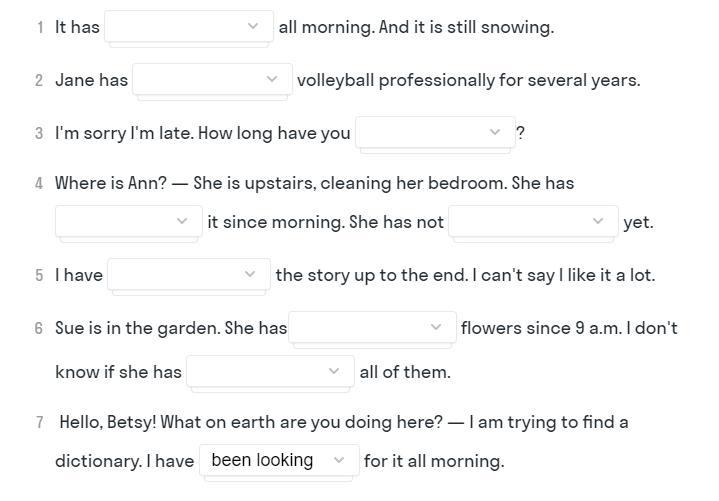Viewport: 719px width, 501px height.
Task: Open the "been looking" dropdown
Action: (x=279, y=461)
